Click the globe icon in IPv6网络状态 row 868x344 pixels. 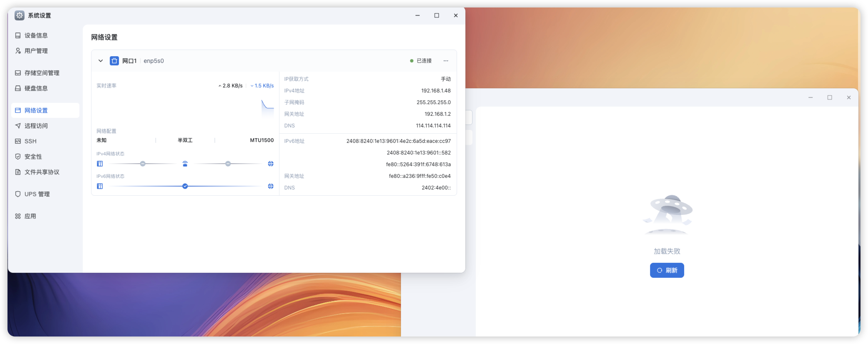pos(271,186)
